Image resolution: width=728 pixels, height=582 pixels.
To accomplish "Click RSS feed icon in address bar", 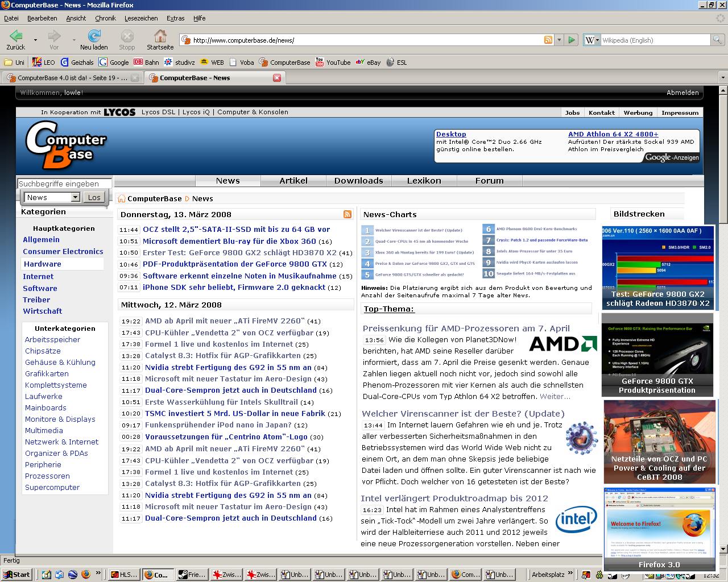I will 548,40.
